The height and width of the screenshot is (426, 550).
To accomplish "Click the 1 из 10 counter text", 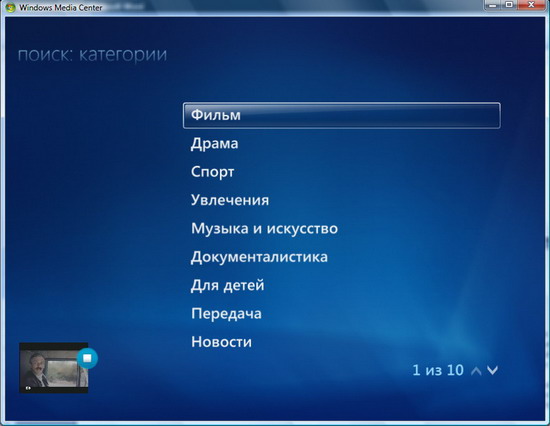I will pos(438,370).
